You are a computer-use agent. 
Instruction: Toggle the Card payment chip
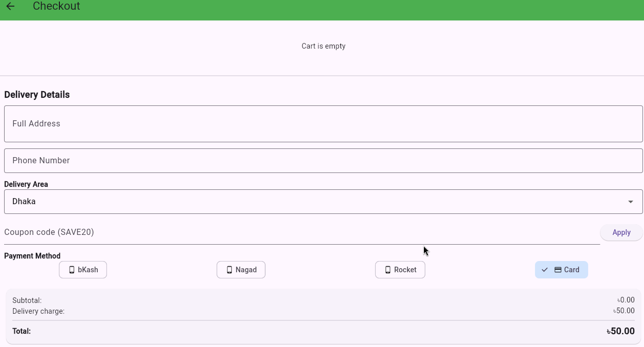[562, 270]
